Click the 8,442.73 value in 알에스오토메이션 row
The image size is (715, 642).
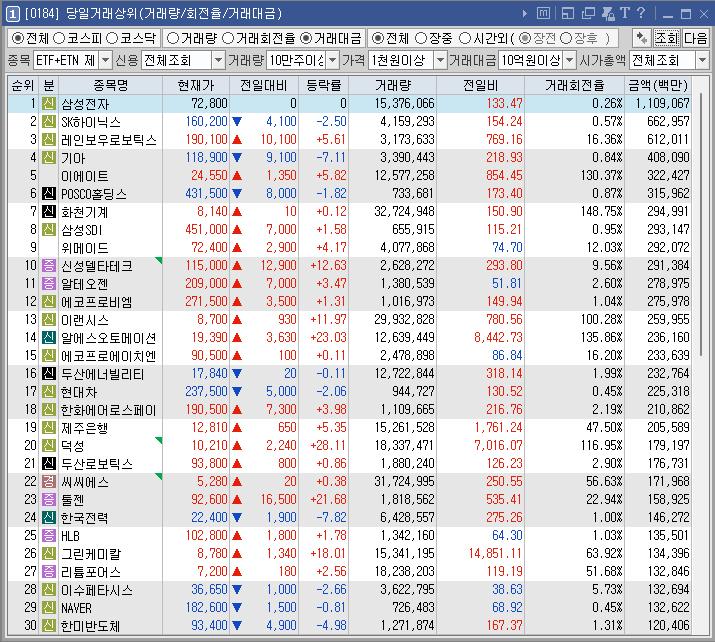tap(498, 337)
